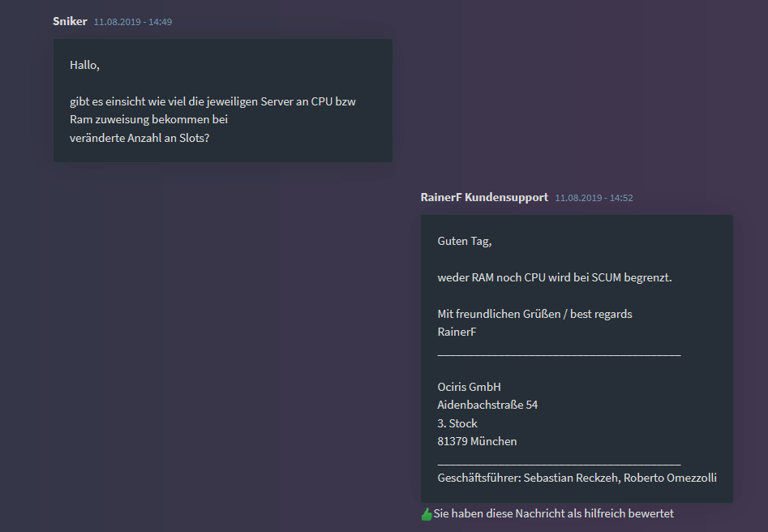Click the green thumbs-up helpful icon
This screenshot has width=768, height=532.
pos(427,513)
